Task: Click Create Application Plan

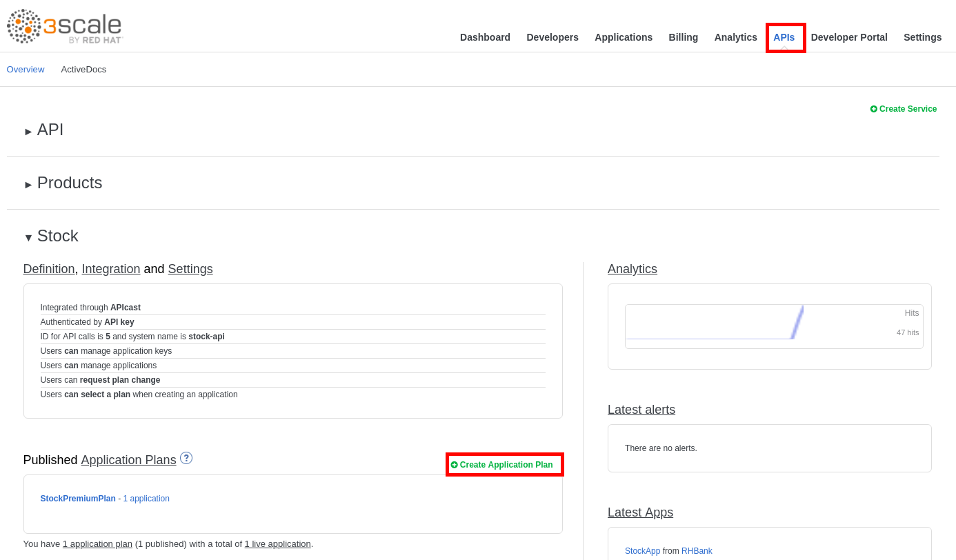Action: 506,465
